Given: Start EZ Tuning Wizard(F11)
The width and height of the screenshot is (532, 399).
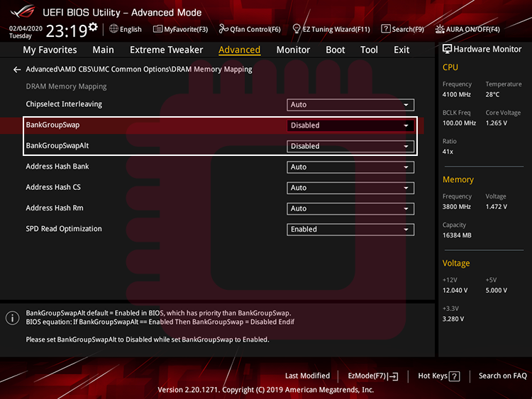Looking at the screenshot, I should pyautogui.click(x=331, y=29).
